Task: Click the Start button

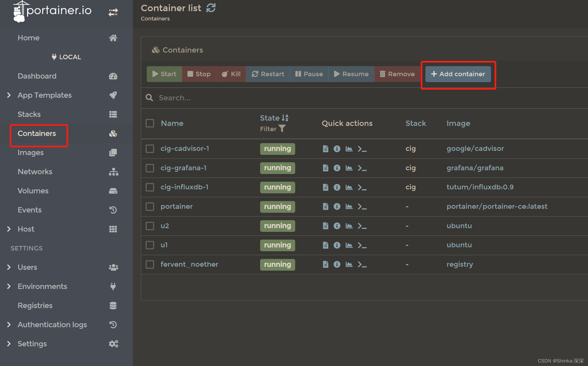Action: pos(164,74)
